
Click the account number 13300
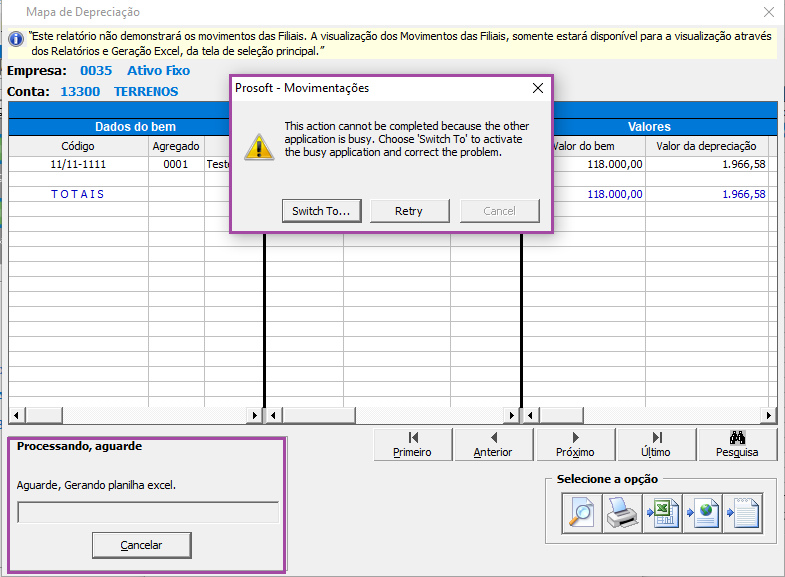tap(80, 92)
